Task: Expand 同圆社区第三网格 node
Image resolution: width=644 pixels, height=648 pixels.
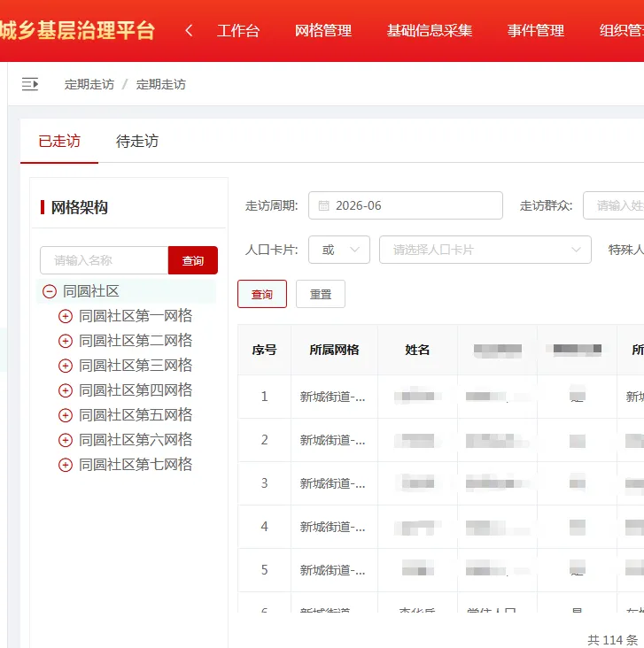Action: [66, 366]
